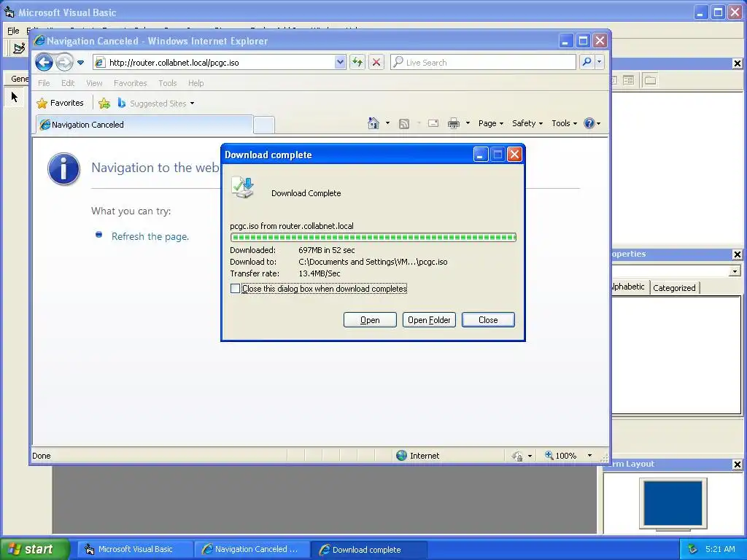Expand the Print dropdown arrow
The height and width of the screenshot is (560, 747).
[468, 123]
